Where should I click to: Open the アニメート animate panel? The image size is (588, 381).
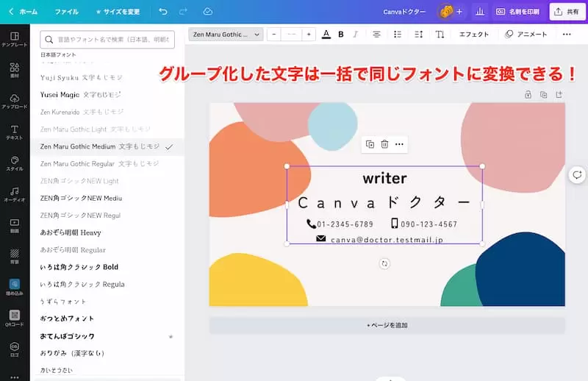click(x=526, y=35)
